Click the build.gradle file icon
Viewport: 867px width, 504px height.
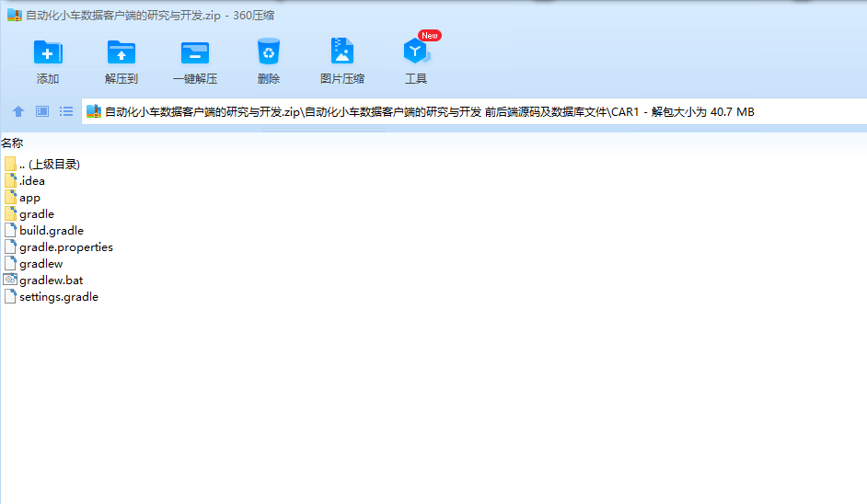click(10, 231)
